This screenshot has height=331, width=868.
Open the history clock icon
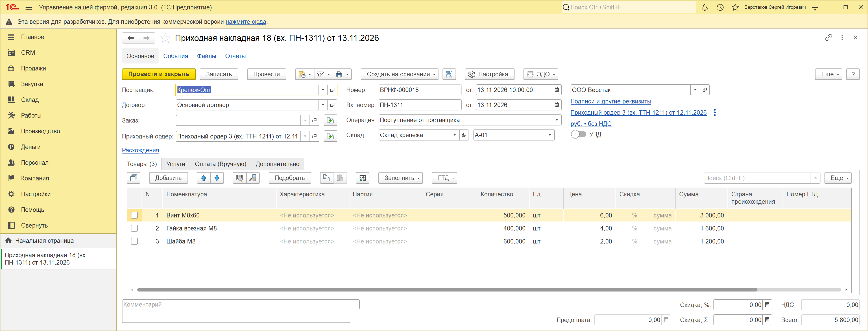(720, 7)
